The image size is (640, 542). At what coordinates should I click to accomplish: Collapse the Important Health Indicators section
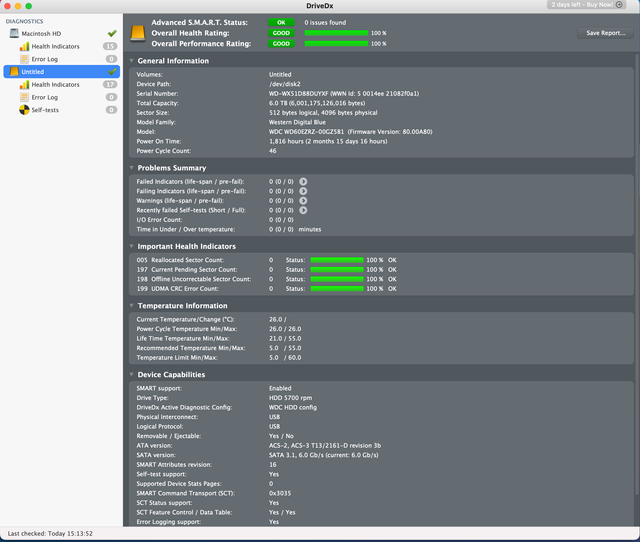click(131, 246)
